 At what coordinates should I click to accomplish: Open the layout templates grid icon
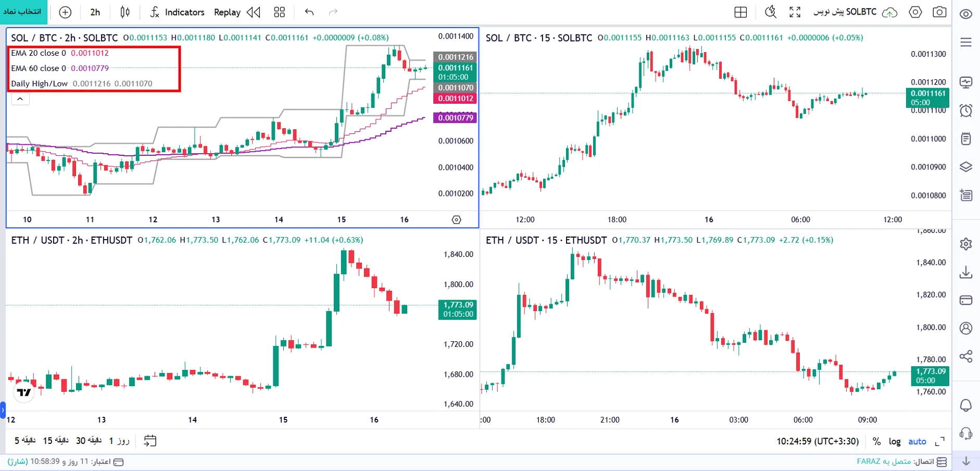pyautogui.click(x=280, y=12)
